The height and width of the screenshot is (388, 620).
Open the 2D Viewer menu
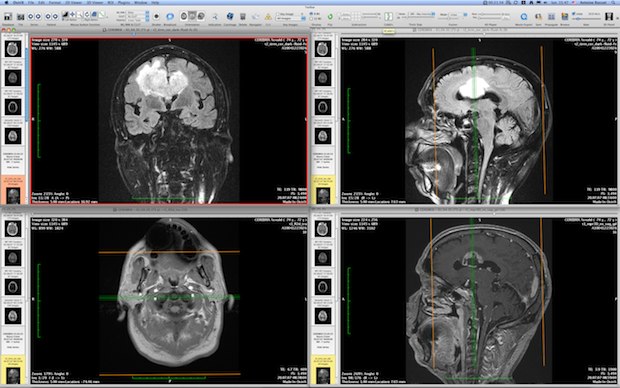pos(73,3)
